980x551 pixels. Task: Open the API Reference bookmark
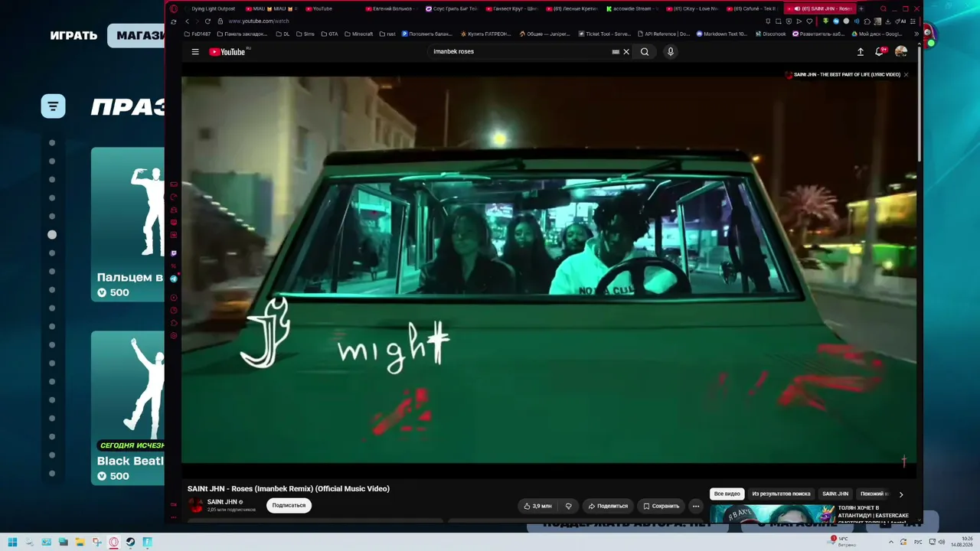(x=664, y=34)
